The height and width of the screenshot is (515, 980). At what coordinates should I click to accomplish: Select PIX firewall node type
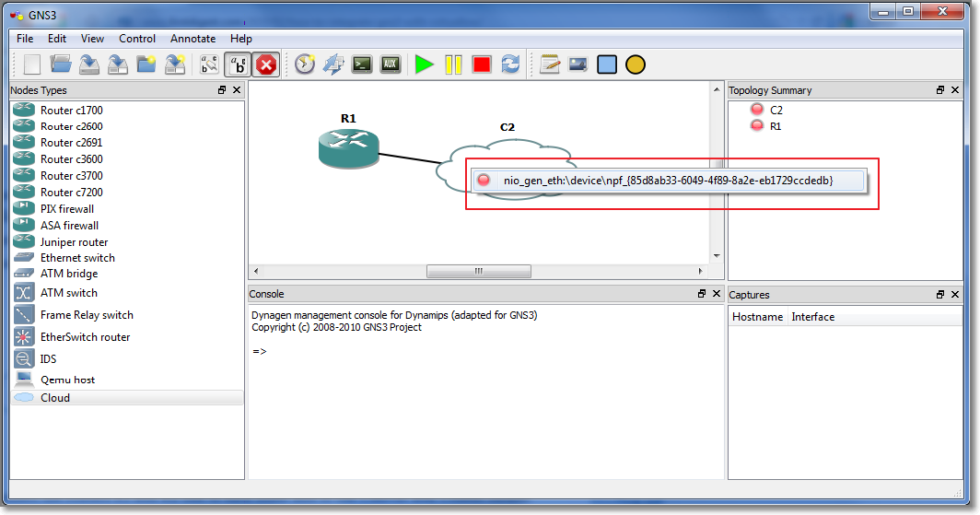(x=127, y=209)
